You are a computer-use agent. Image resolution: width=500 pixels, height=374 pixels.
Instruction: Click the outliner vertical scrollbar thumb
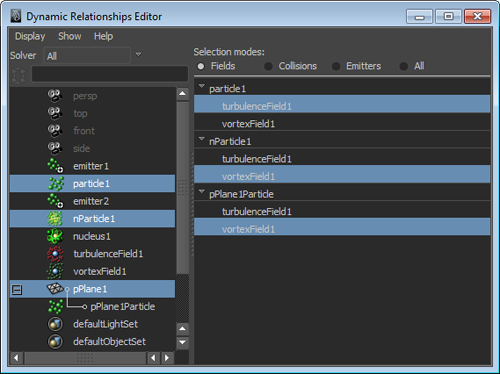(x=182, y=188)
